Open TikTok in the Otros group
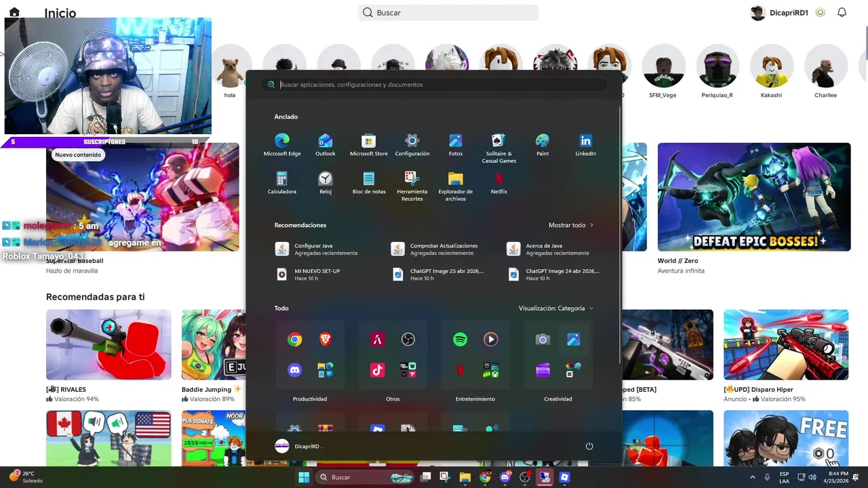Viewport: 868px width, 488px height. tap(377, 370)
